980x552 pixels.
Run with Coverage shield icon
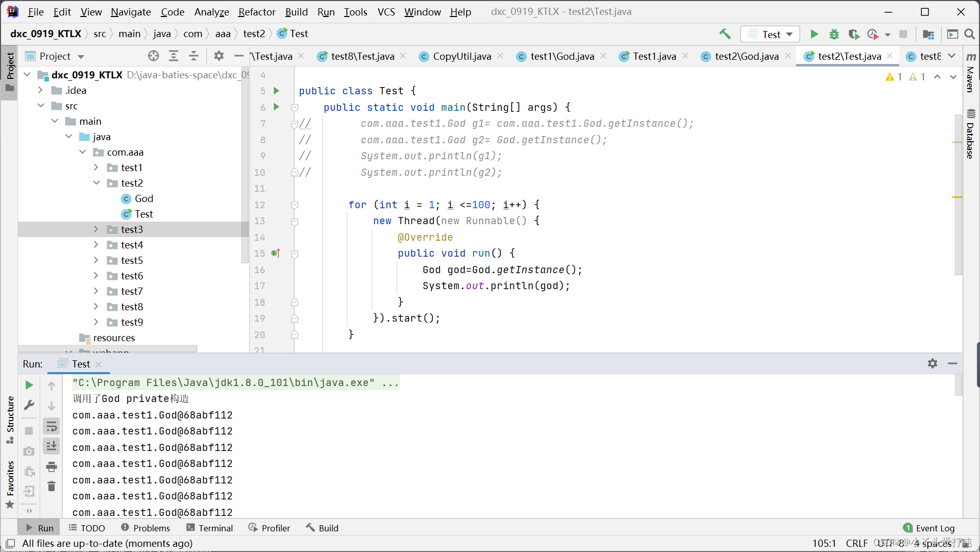853,34
